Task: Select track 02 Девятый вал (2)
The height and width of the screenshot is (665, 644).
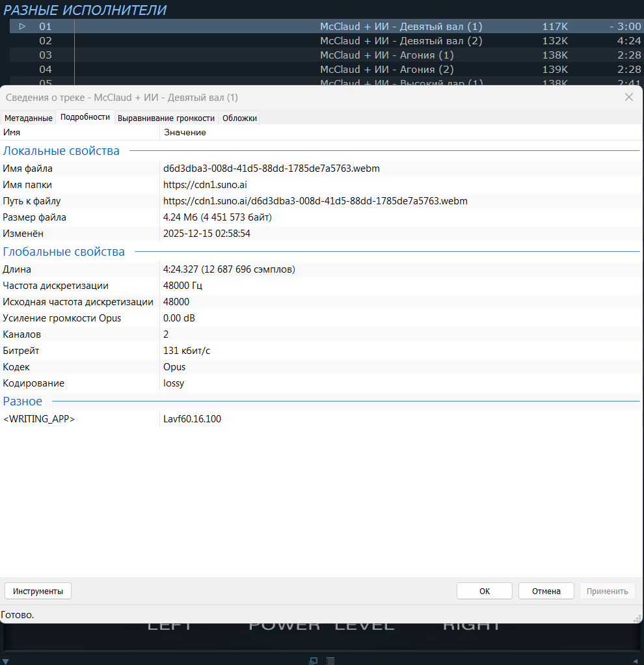Action: pos(401,41)
